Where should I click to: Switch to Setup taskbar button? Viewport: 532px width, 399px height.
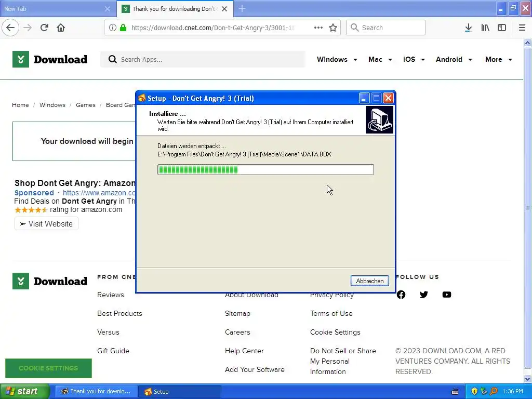[x=180, y=392]
